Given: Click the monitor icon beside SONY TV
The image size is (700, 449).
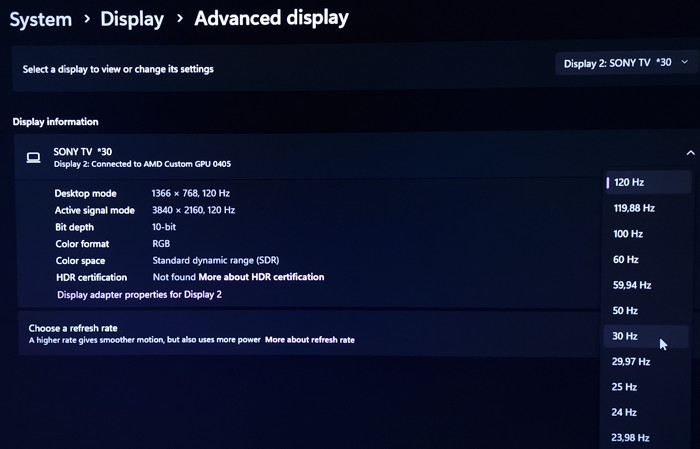Looking at the screenshot, I should click(33, 157).
